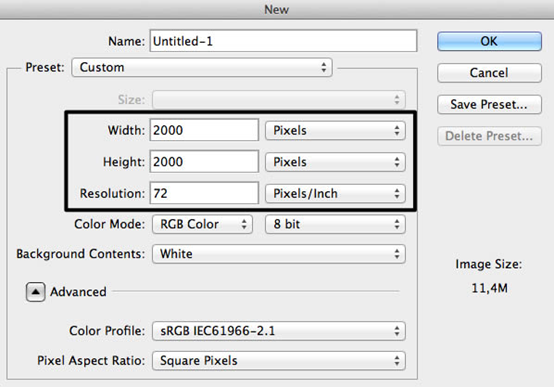Click the Preset: label
The height and width of the screenshot is (387, 554).
(x=45, y=67)
